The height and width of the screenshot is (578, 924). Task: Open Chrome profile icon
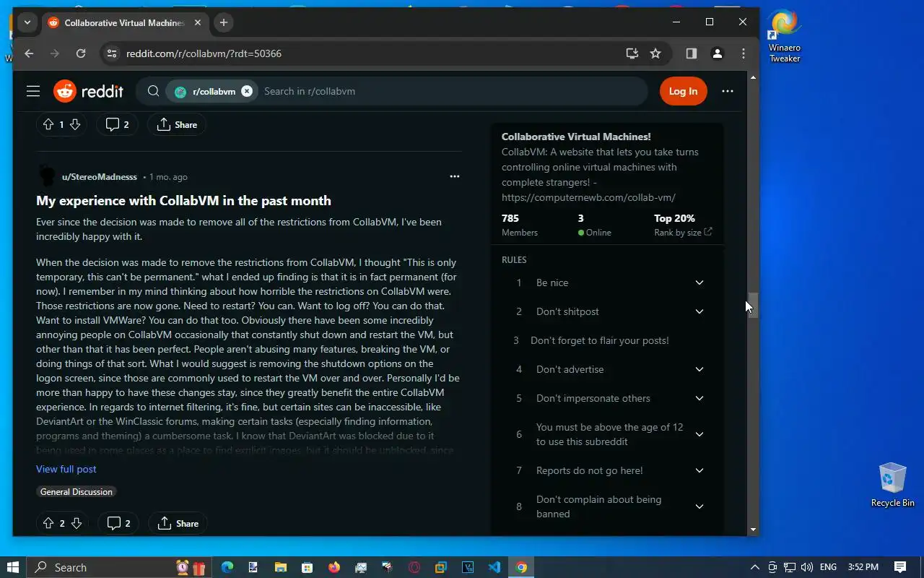[717, 53]
